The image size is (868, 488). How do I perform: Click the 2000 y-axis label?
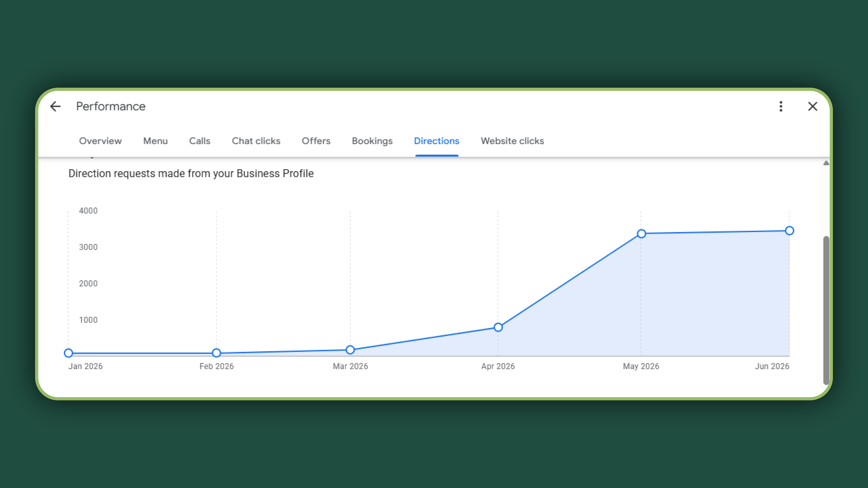88,284
